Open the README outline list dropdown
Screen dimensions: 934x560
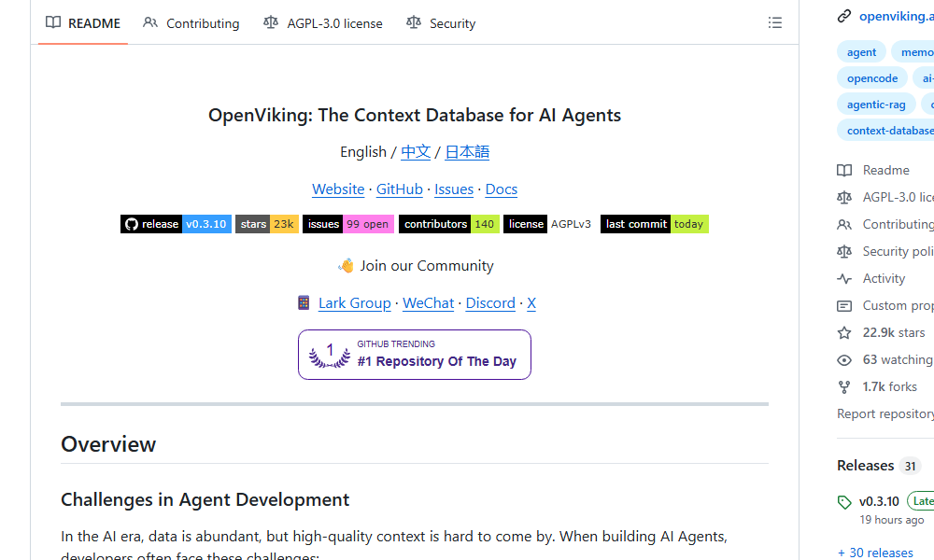pos(775,22)
